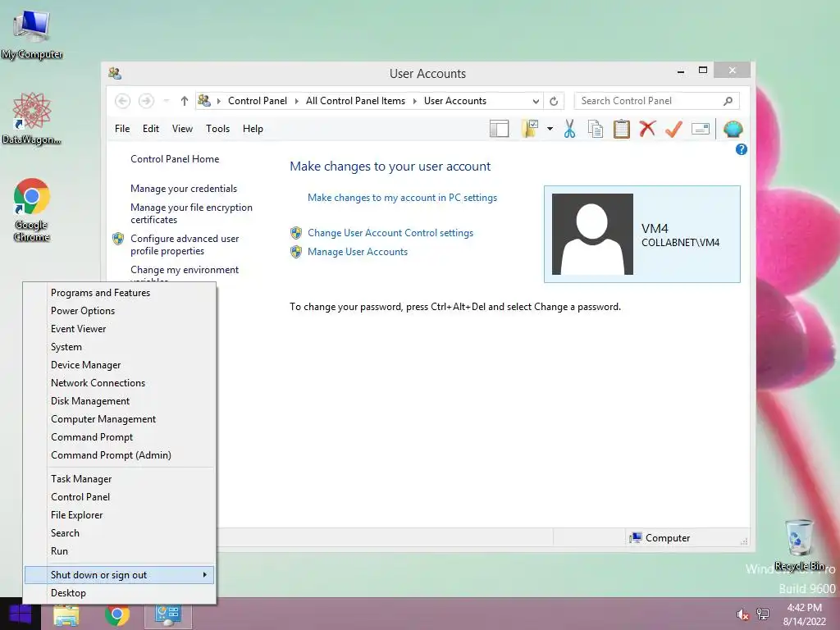
Task: Click the Paste clipboard icon
Action: tap(622, 129)
